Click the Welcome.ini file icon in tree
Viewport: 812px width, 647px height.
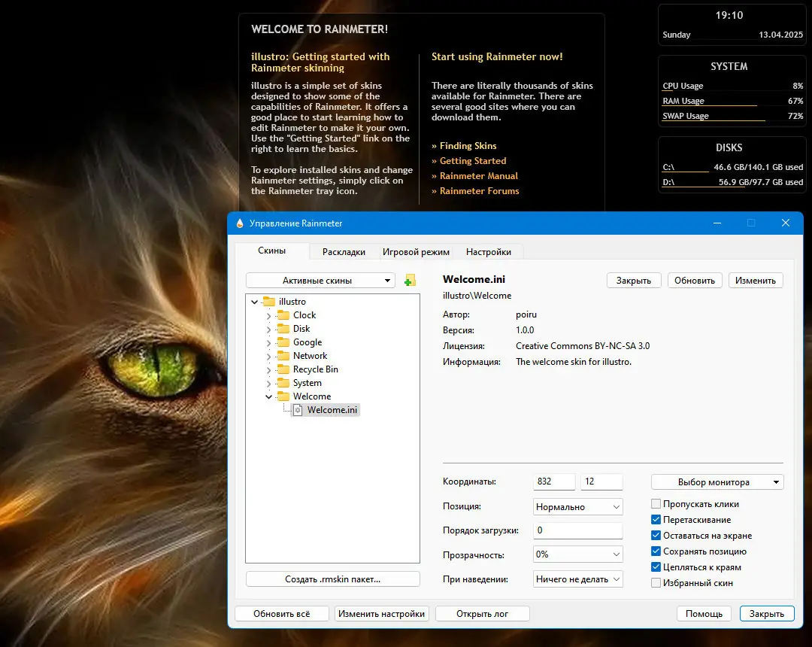(x=298, y=410)
